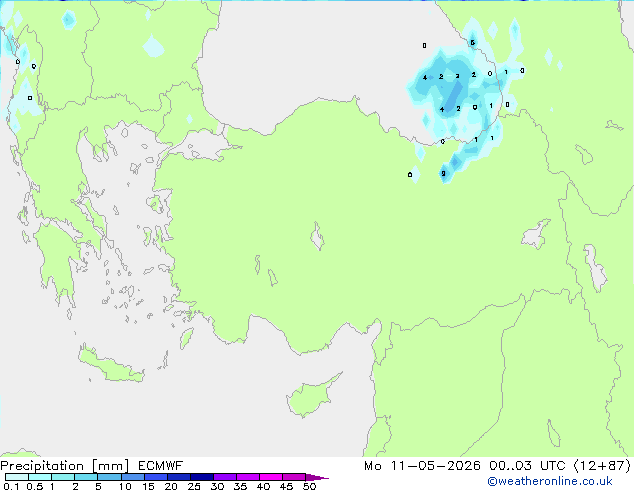Image resolution: width=634 pixels, height=490 pixels.
Task: Click the island of Crete on map
Action: pos(111,365)
